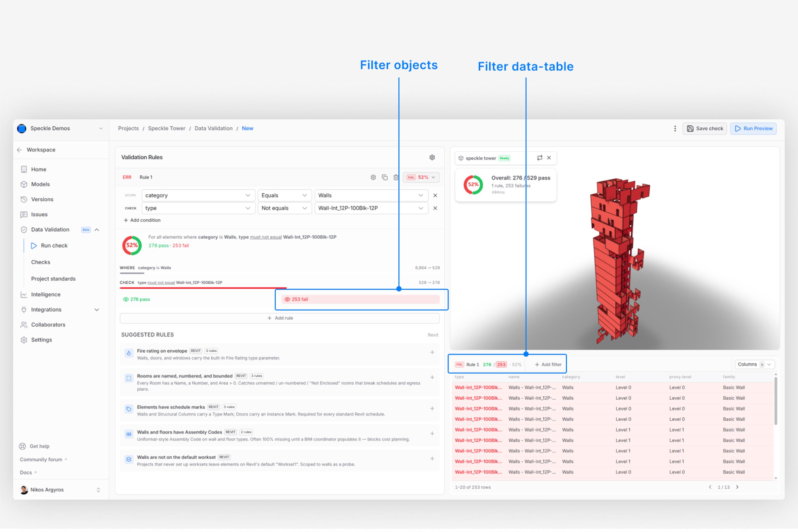Open the Community forum link

click(x=43, y=460)
